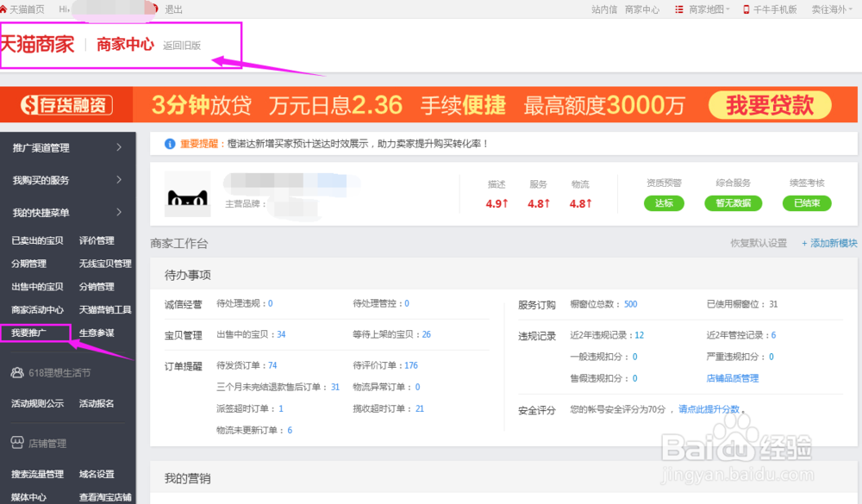Click the 我要贷款 banner button
Screen dimensions: 862x504
pyautogui.click(x=770, y=105)
